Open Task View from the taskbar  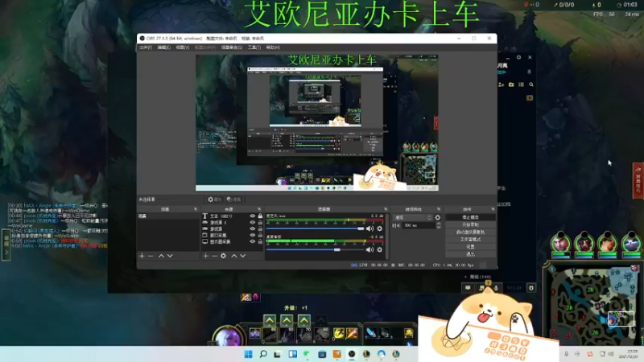(x=278, y=354)
